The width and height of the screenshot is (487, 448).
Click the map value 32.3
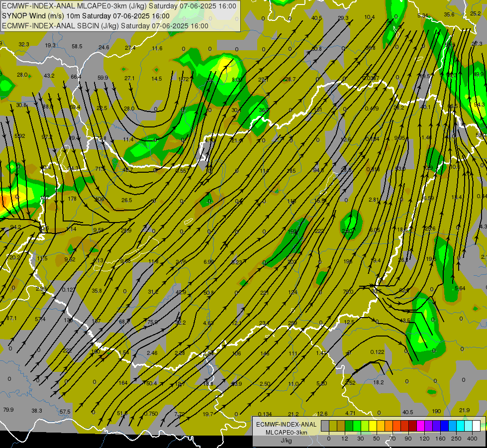tap(24, 44)
